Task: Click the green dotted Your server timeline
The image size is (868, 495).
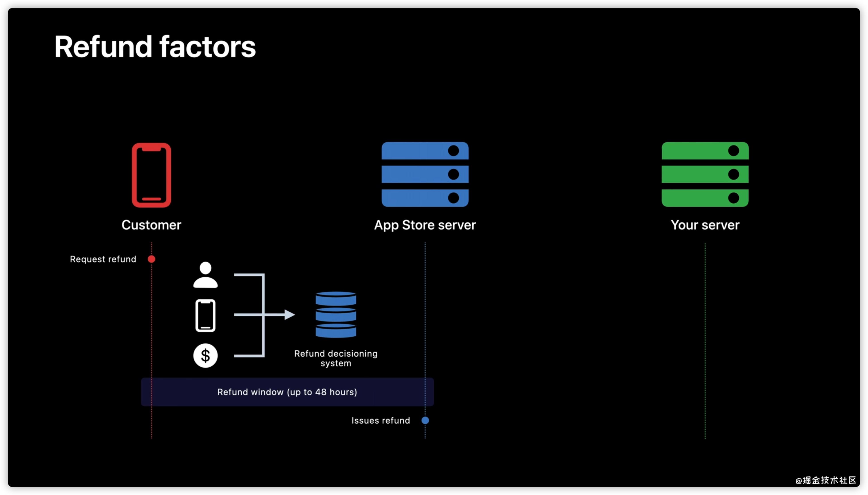Action: [705, 340]
